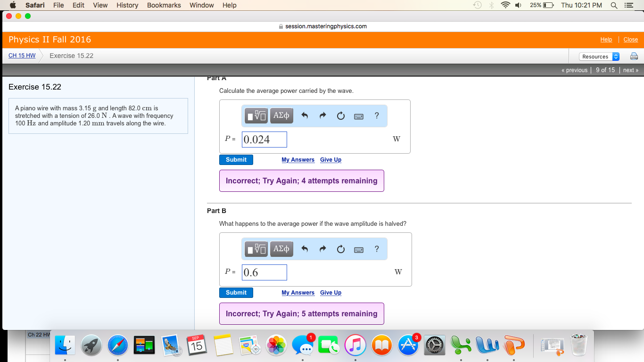
Task: Open the templates button in Part B
Action: pos(256,248)
